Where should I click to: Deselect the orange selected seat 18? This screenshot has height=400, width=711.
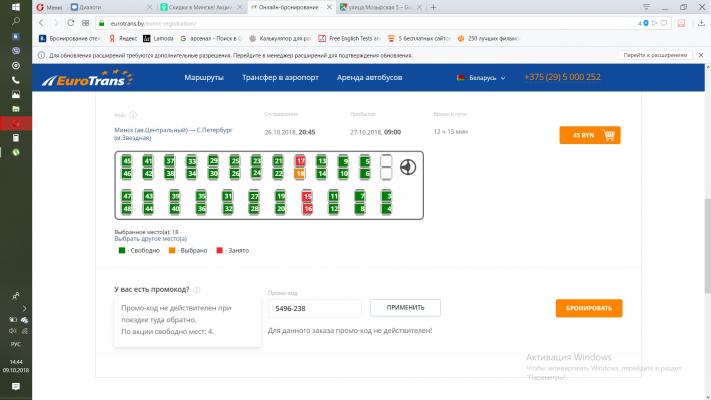point(300,173)
